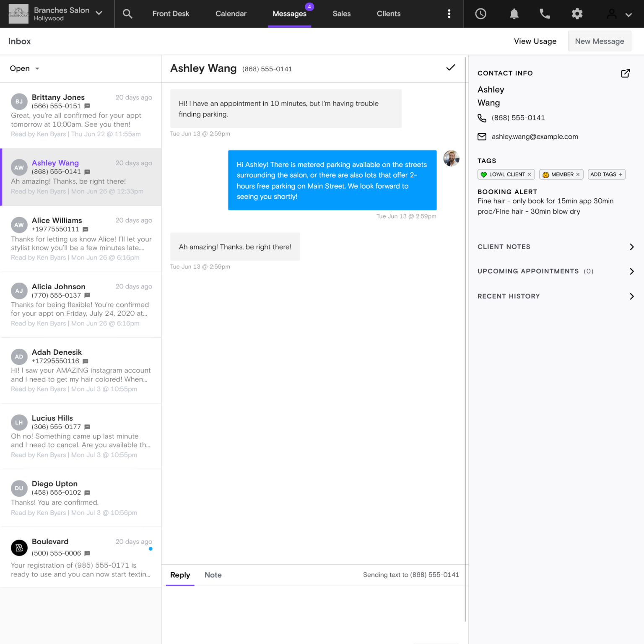Remove the MEMBER tag
644x644 pixels.
tap(578, 174)
